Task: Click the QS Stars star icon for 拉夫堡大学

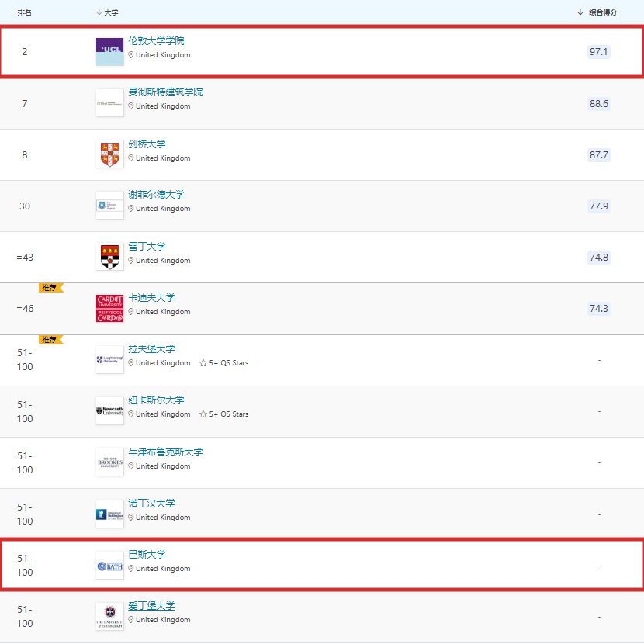Action: [203, 363]
